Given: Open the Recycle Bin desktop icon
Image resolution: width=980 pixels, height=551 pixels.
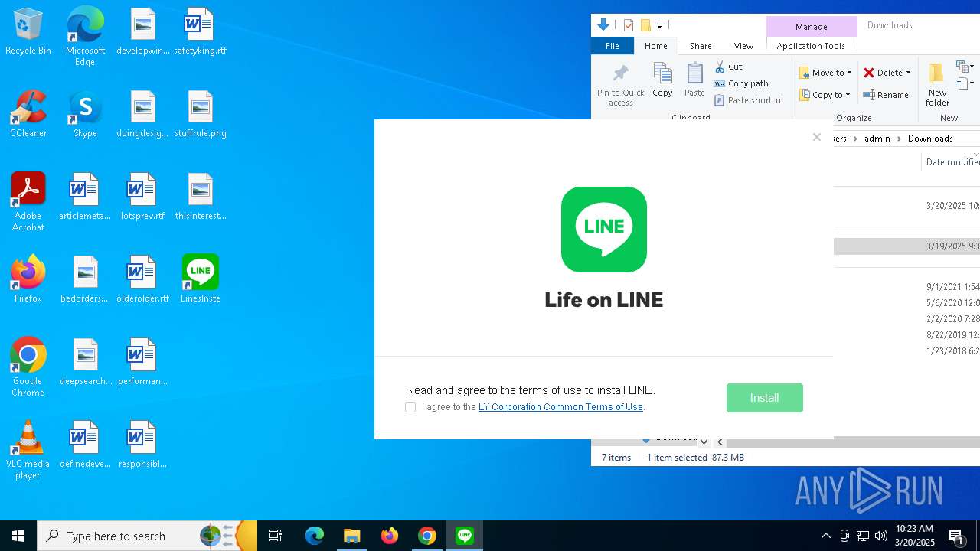Looking at the screenshot, I should tap(28, 32).
